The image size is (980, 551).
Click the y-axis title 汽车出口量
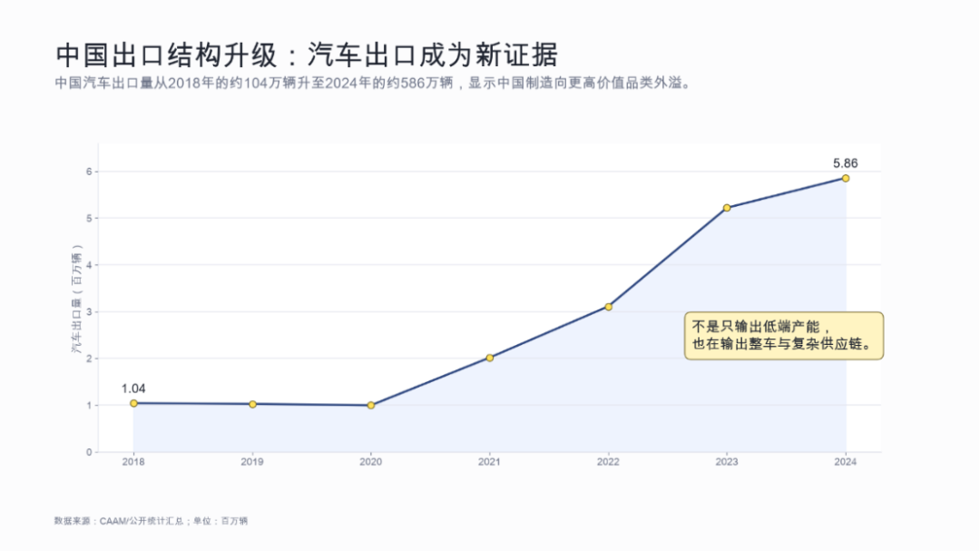77,299
